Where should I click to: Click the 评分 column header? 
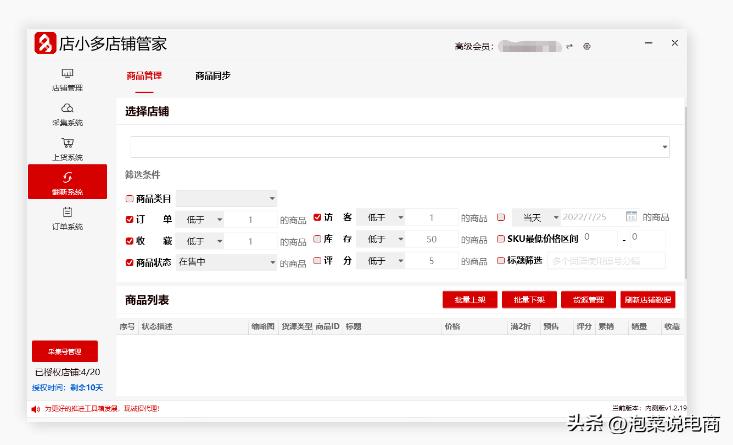point(584,327)
